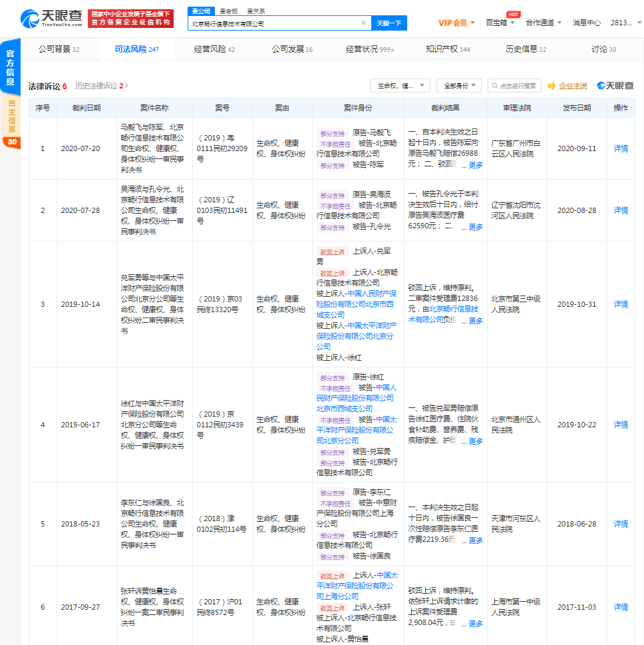Select the 查关系 search tab
The width and height of the screenshot is (644, 645).
(255, 11)
